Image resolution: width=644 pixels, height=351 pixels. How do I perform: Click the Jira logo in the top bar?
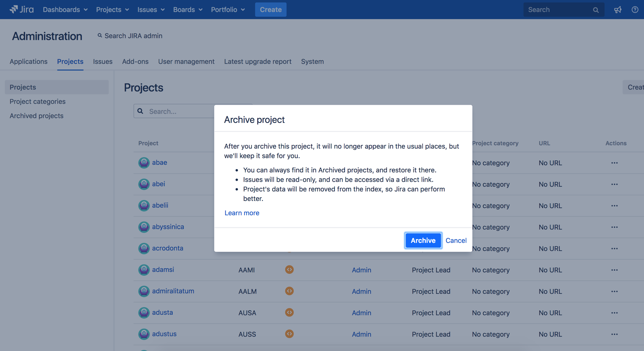click(x=21, y=10)
